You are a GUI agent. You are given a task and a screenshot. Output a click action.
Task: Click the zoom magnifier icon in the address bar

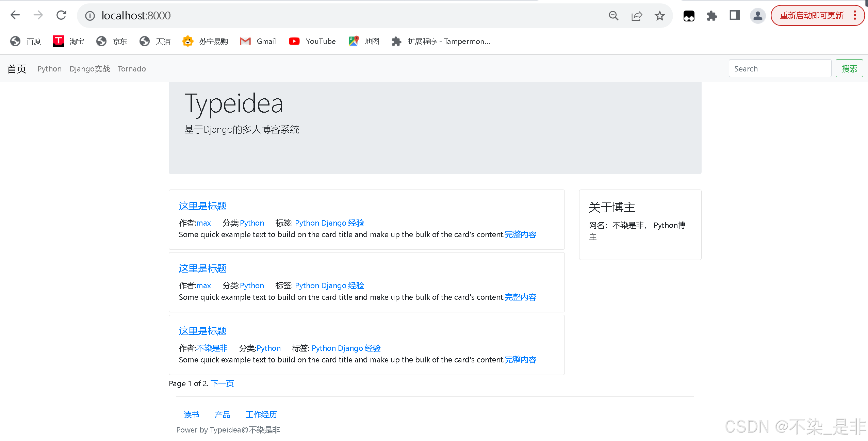613,16
